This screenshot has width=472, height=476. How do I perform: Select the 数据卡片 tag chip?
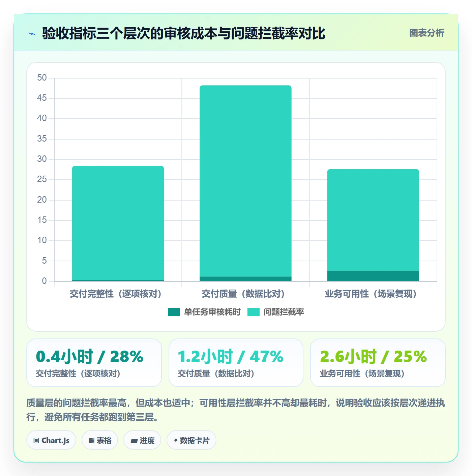pyautogui.click(x=191, y=440)
